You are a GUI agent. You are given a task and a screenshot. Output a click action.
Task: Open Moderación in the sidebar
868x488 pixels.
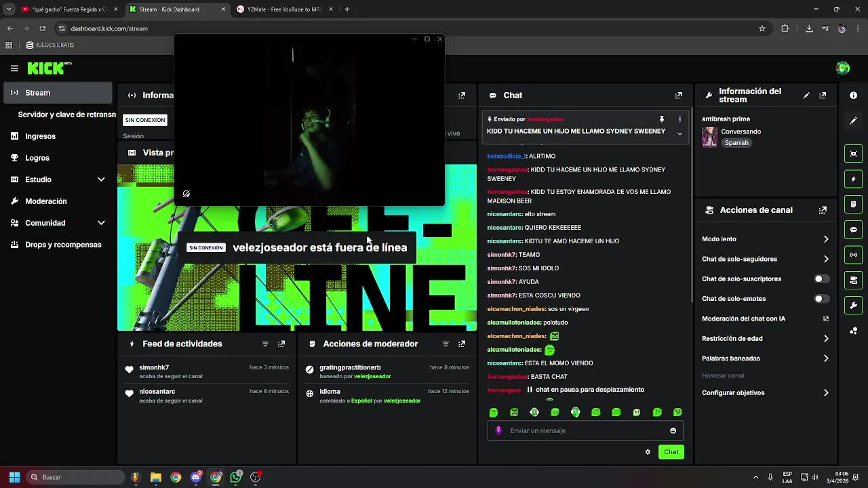[58, 201]
